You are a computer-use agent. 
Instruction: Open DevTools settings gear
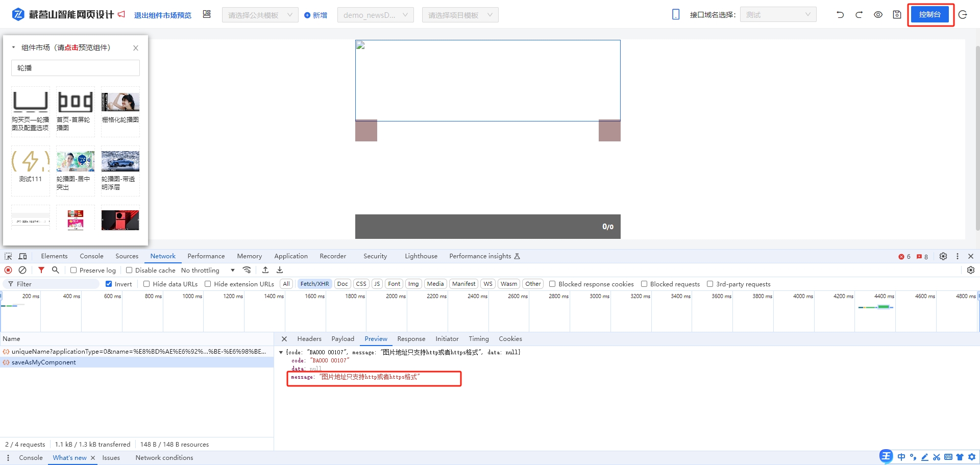pos(943,256)
